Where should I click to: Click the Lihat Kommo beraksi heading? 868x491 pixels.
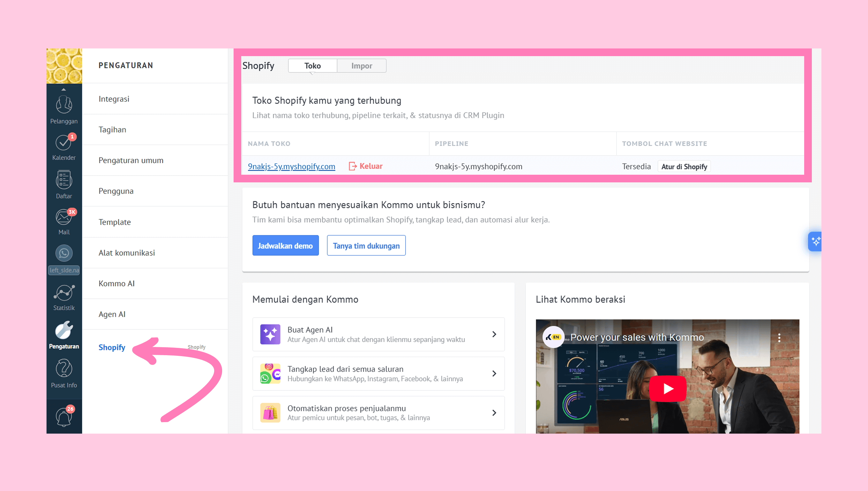click(580, 299)
